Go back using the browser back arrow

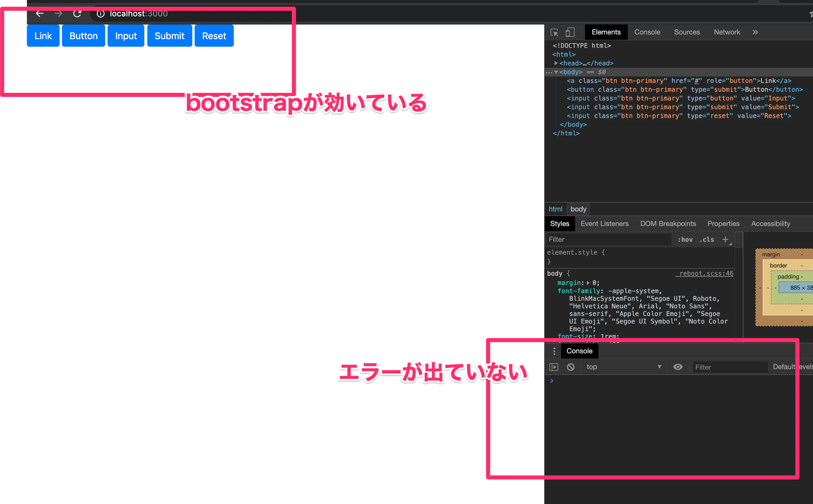pos(40,14)
